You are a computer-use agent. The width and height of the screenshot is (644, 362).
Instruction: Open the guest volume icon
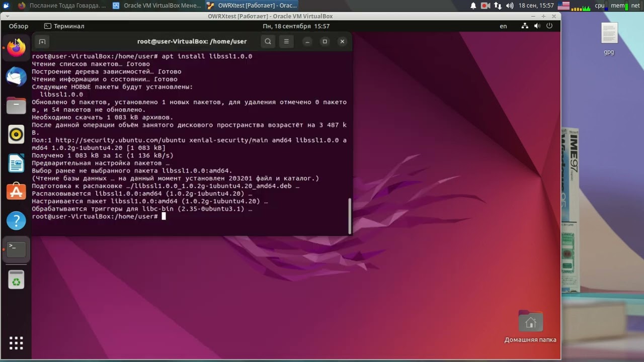(537, 26)
